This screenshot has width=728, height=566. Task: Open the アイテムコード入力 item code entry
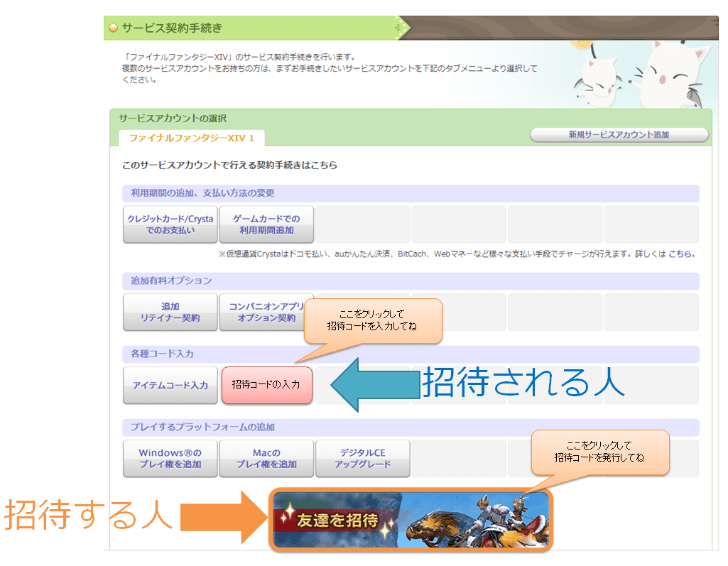[170, 386]
